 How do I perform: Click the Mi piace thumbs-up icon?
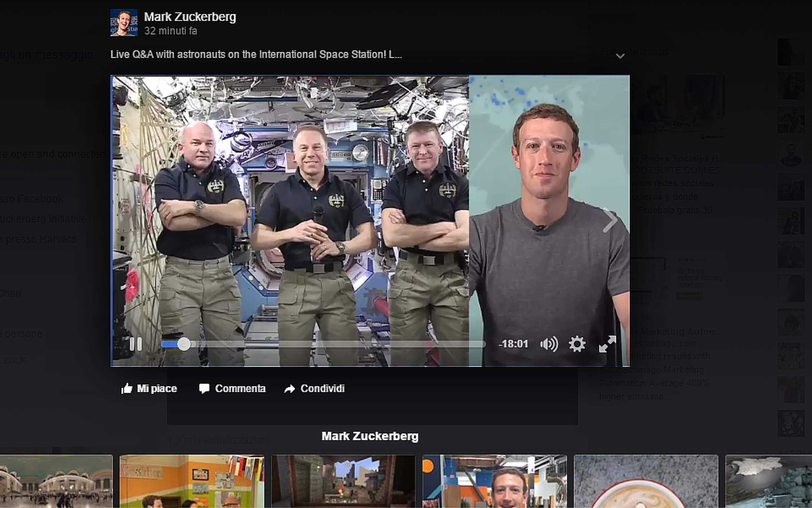click(x=127, y=389)
